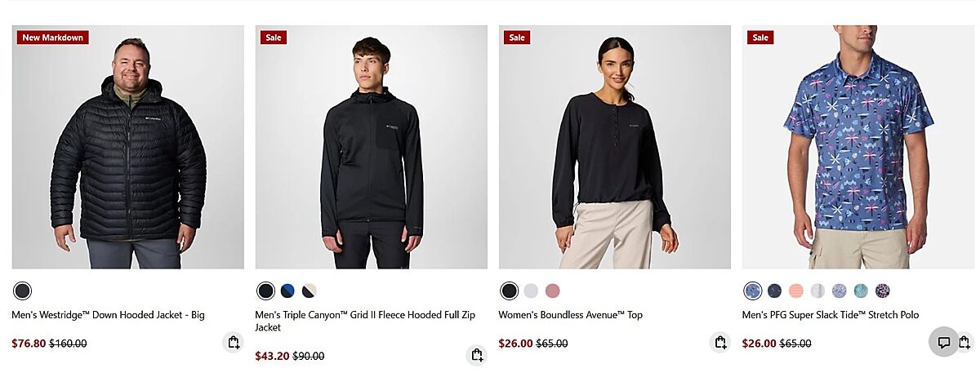Image resolution: width=980 pixels, height=386 pixels.
Task: Click the New Markdown badge on jacket
Action: (x=53, y=38)
